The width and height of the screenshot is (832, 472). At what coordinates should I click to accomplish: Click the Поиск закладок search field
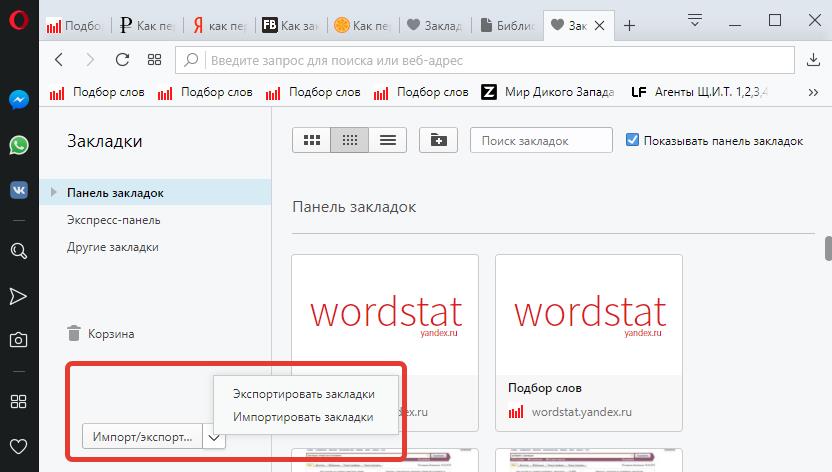[x=541, y=141]
